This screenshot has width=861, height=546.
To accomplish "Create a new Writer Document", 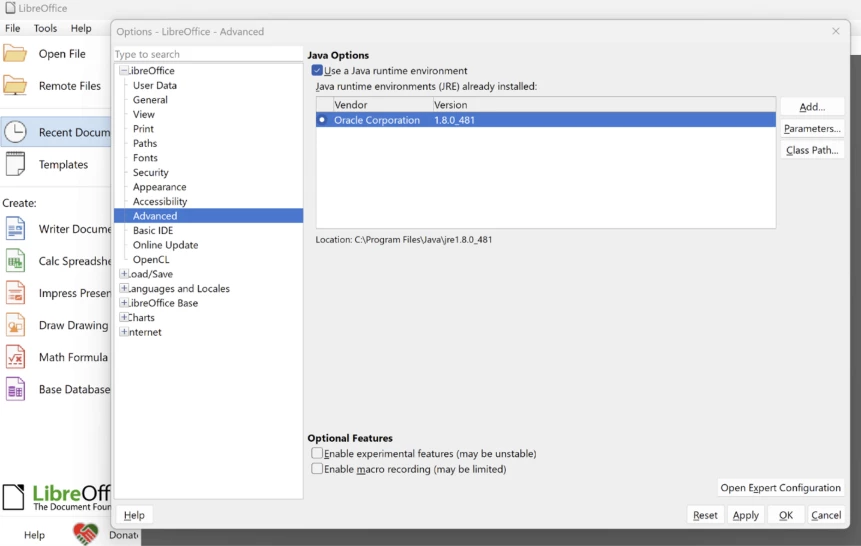I will click(57, 229).
